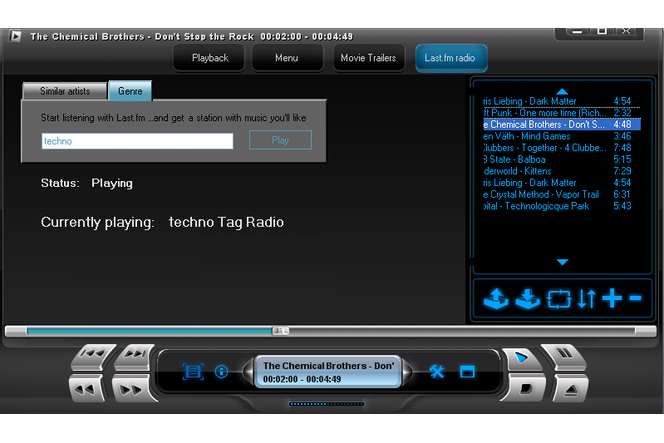Switch to the Similar artists tab
The image size is (664, 443).
(x=65, y=91)
